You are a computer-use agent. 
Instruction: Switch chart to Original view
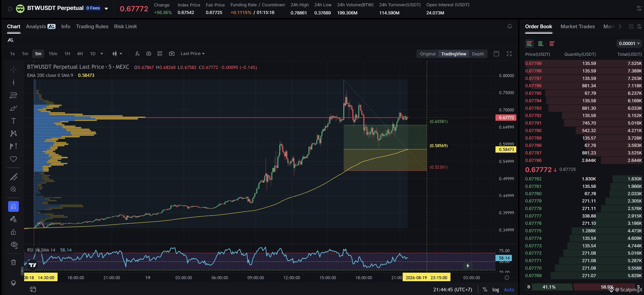point(428,54)
